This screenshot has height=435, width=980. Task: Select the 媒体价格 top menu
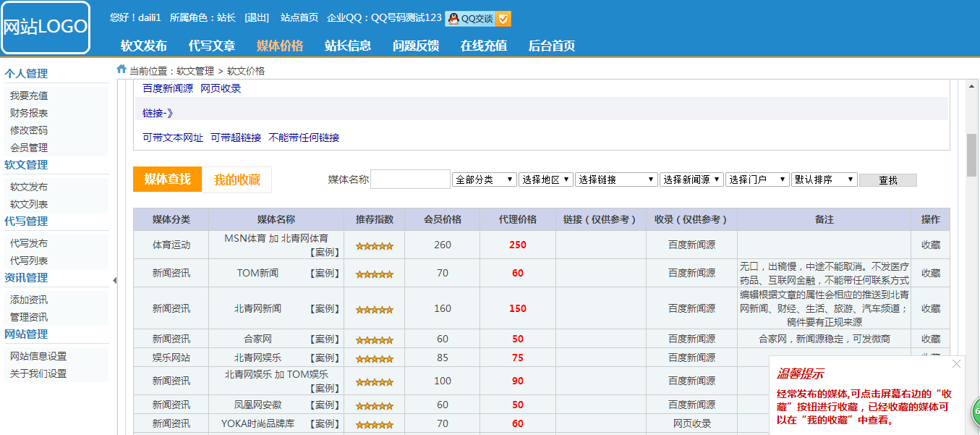[280, 46]
